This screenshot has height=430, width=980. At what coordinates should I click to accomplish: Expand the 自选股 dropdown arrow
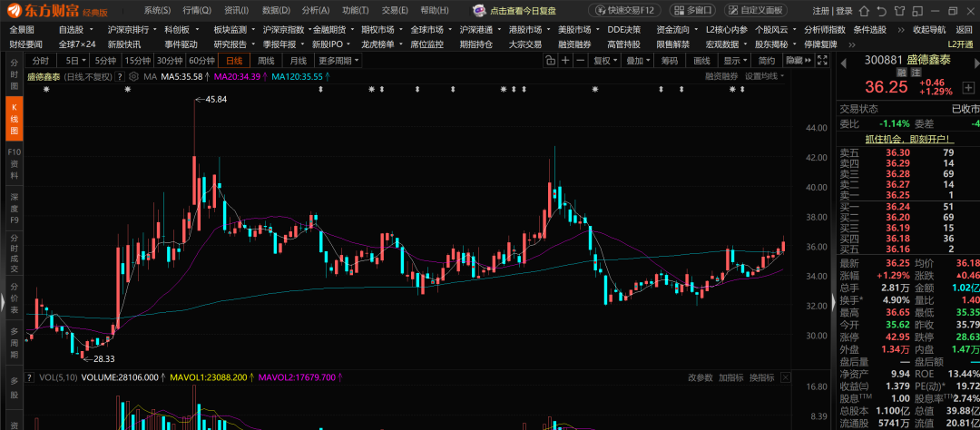(x=92, y=29)
